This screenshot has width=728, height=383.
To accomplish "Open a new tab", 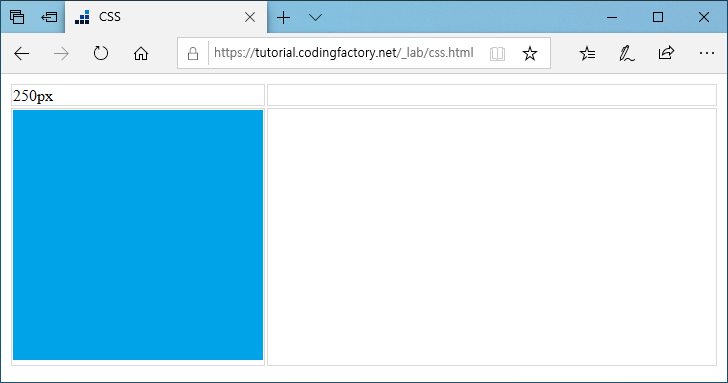I will pos(283,18).
